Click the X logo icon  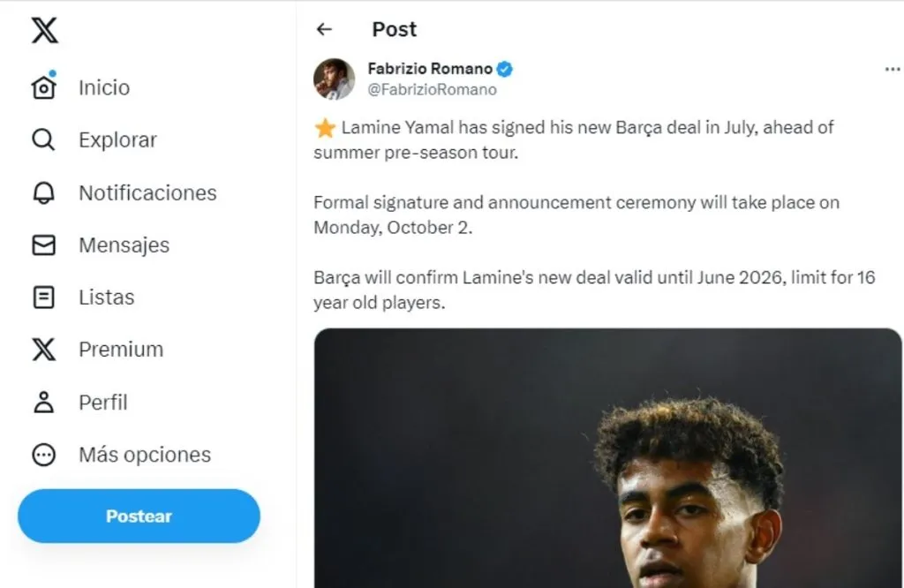coord(44,30)
